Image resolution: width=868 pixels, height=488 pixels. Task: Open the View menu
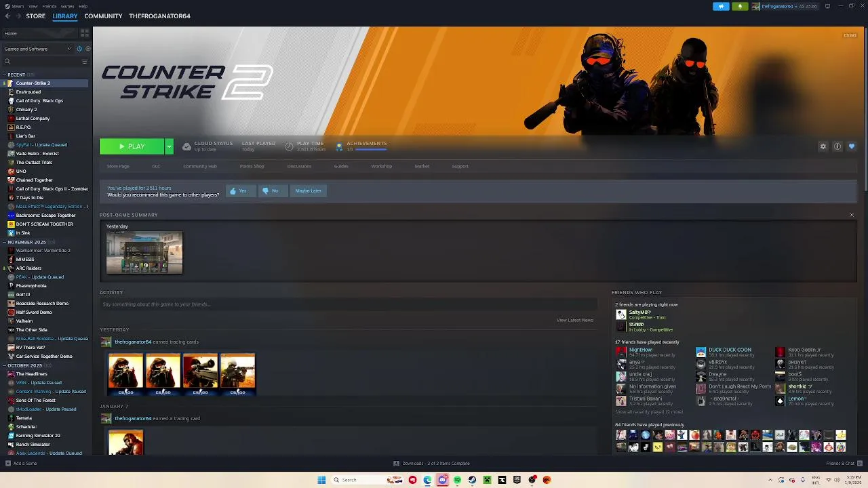pyautogui.click(x=33, y=6)
